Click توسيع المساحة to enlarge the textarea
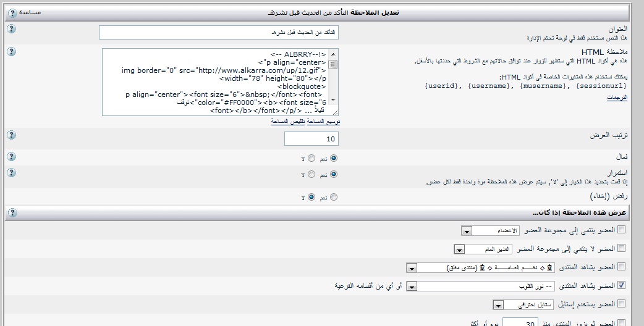The image size is (644, 326). (323, 122)
